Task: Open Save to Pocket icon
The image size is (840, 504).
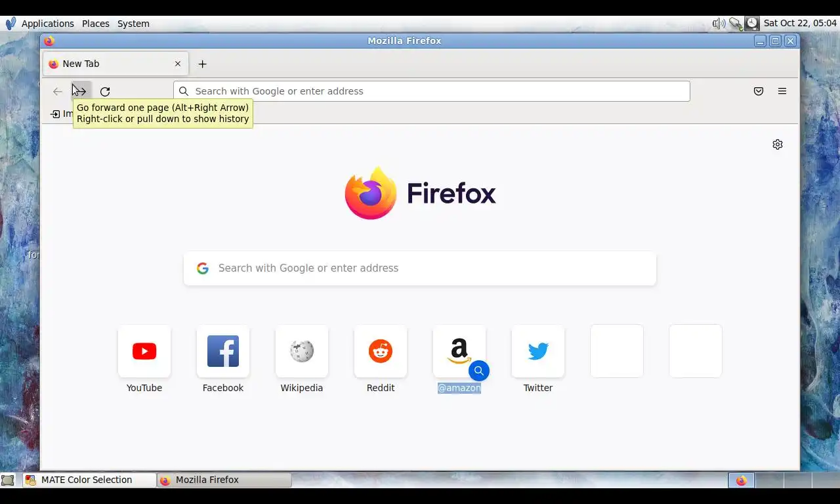Action: (x=759, y=91)
